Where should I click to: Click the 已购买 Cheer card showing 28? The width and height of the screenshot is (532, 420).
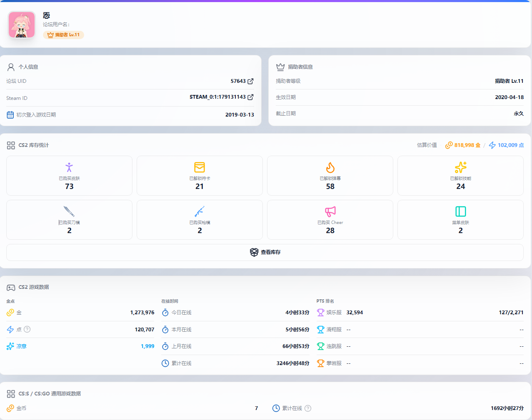tap(330, 220)
